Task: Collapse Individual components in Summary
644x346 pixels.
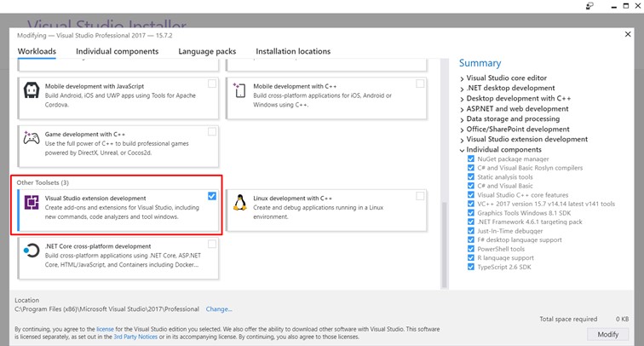Action: coord(462,150)
